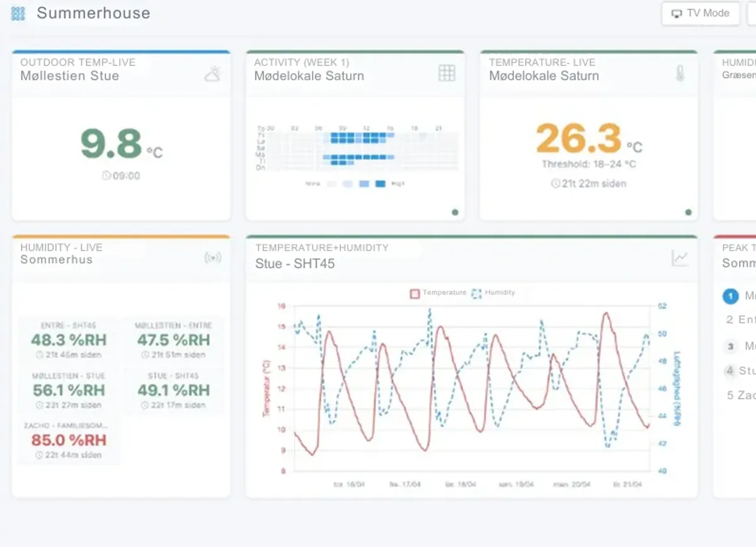Click the Mødelokale Saturn title on Activity card
This screenshot has height=547, width=756.
point(309,76)
